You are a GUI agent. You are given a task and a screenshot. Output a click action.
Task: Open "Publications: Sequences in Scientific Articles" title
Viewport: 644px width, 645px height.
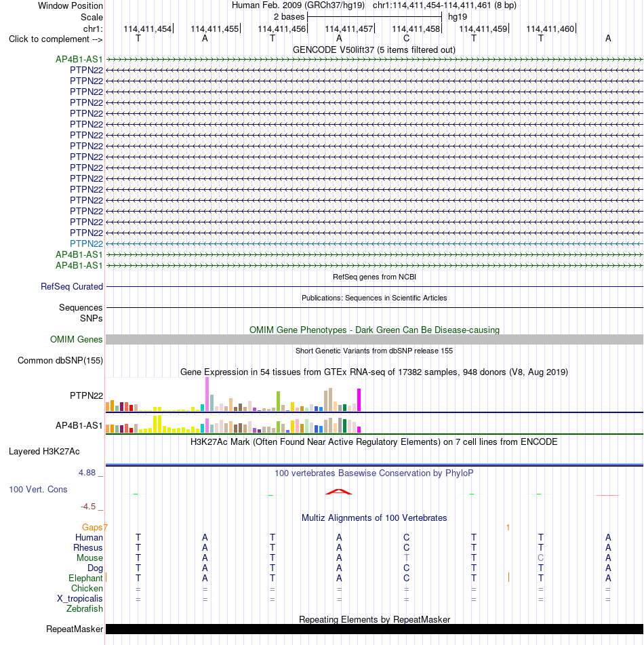click(x=374, y=298)
